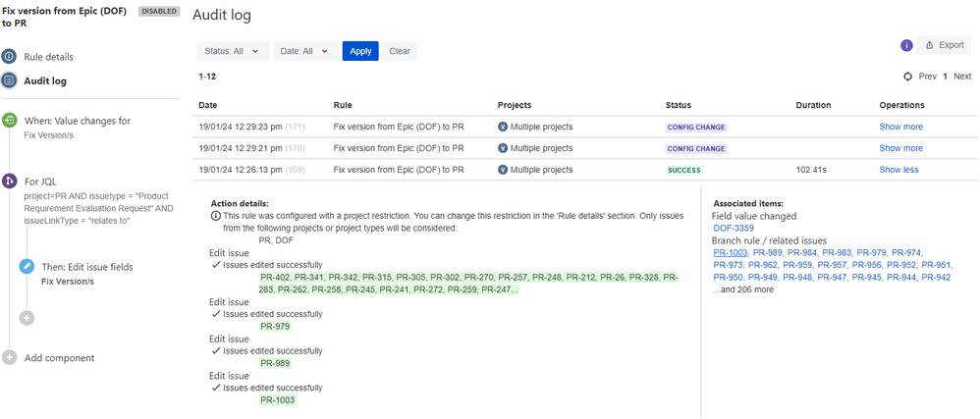Click the Audit log sidebar icon

pyautogui.click(x=9, y=80)
